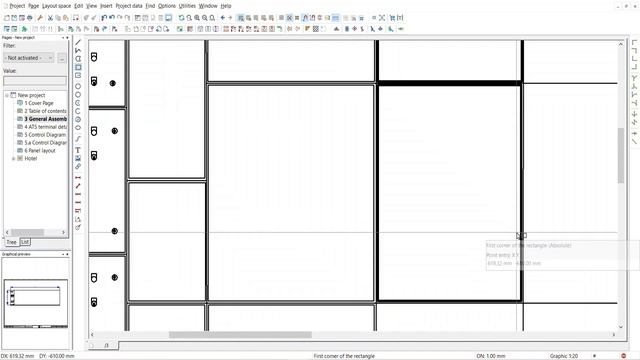
Task: Click the canvas vertical scrollbar thumb
Action: point(621,156)
